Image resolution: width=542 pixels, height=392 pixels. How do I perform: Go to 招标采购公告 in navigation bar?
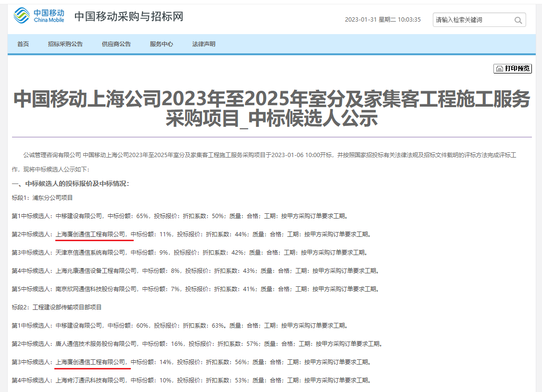(x=65, y=44)
